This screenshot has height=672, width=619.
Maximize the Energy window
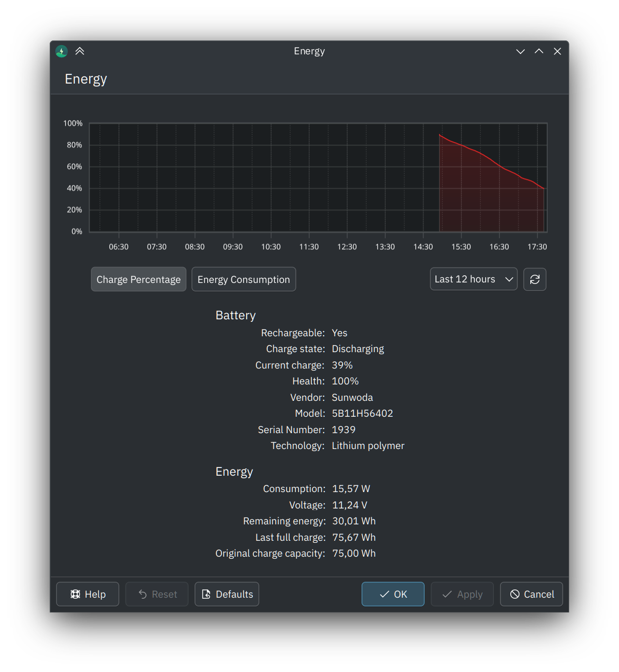point(538,51)
